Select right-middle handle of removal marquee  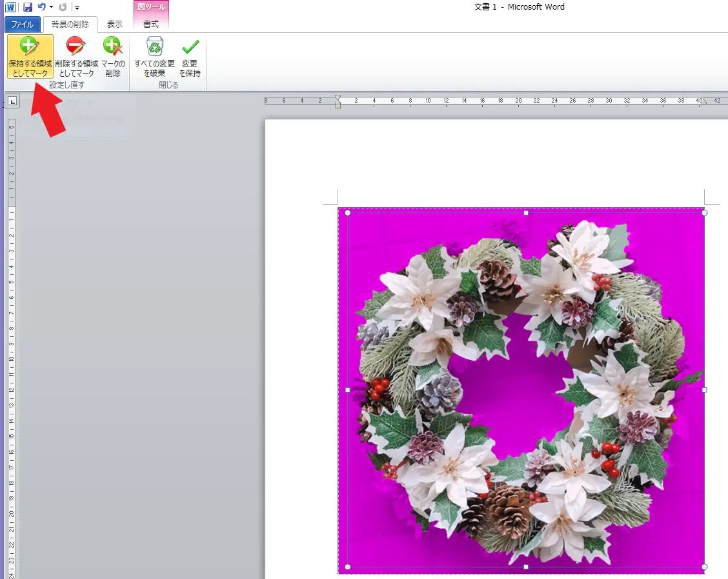[x=704, y=390]
